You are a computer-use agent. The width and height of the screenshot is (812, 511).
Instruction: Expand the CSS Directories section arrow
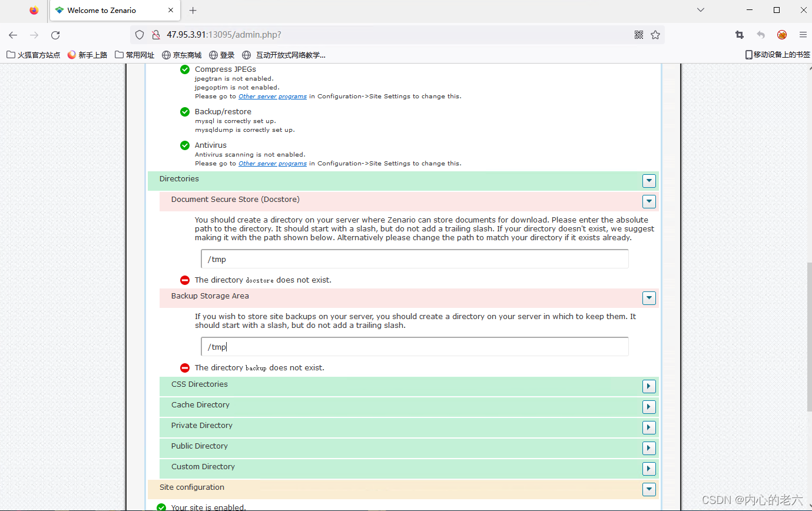[x=649, y=386]
